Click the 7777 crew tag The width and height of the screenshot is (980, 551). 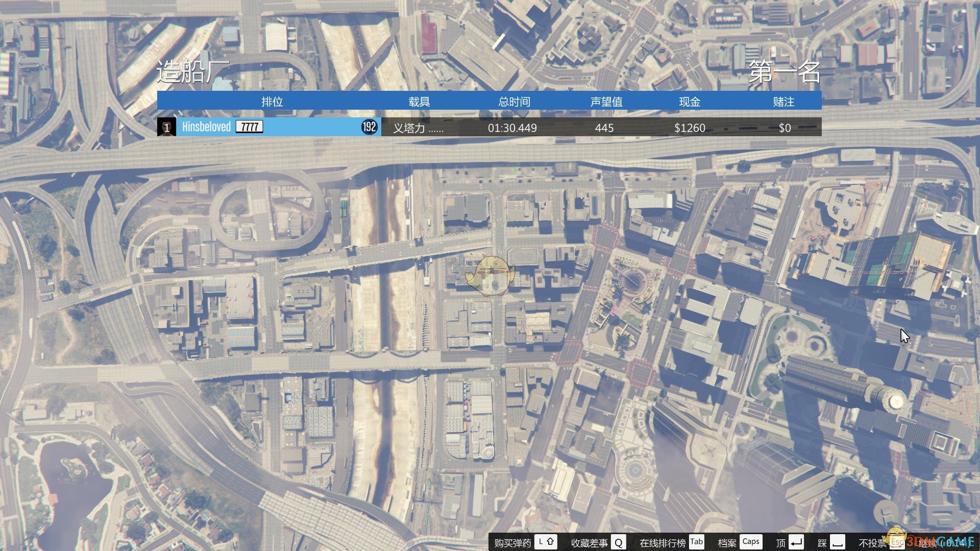coord(250,127)
